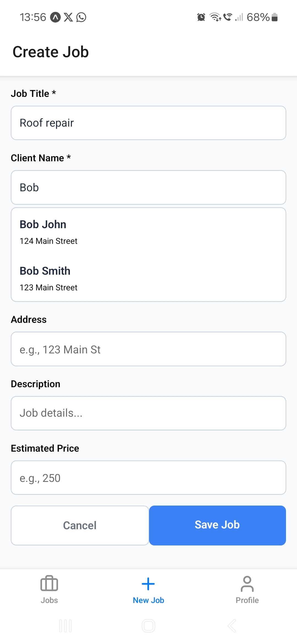Screen dimensions: 297x644
Task: Tap the Wi-Fi status icon
Action: pyautogui.click(x=215, y=17)
